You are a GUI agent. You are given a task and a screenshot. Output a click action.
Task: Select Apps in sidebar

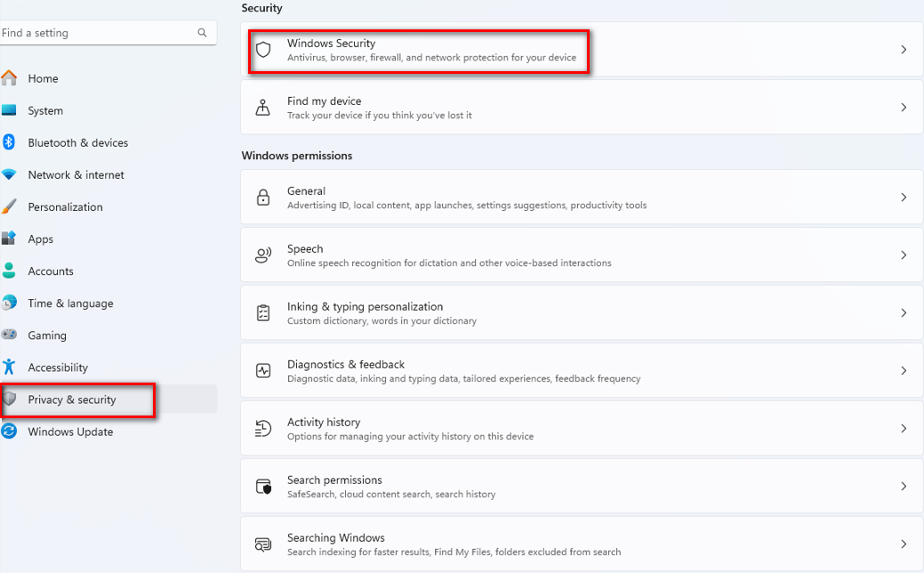point(108,238)
